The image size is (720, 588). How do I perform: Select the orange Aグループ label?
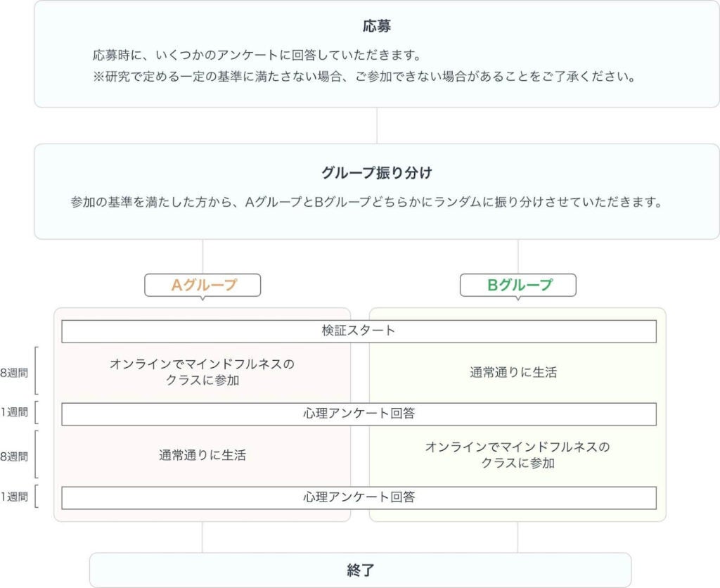pos(203,285)
